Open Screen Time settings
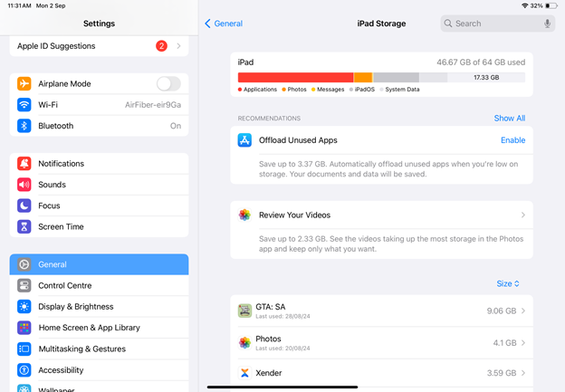Viewport: 565px width, 392px height. 99,226
